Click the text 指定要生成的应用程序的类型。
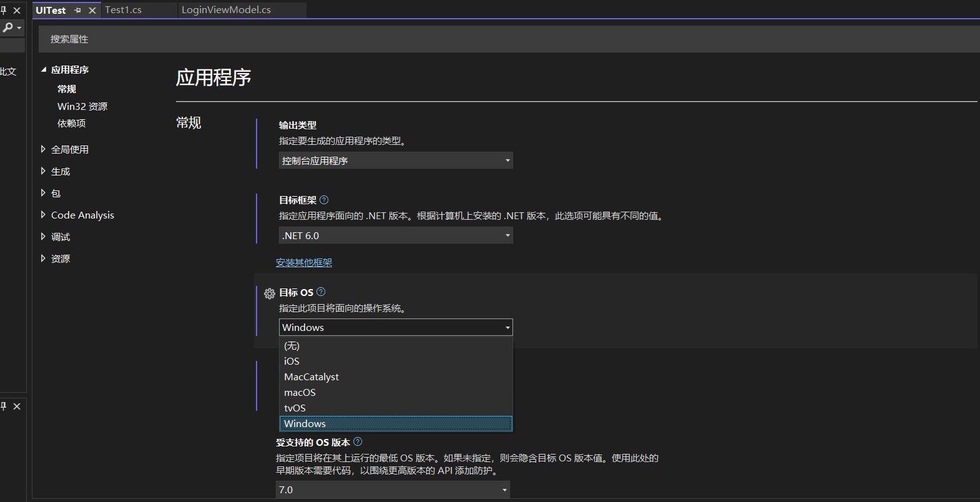980x502 pixels. click(x=343, y=141)
